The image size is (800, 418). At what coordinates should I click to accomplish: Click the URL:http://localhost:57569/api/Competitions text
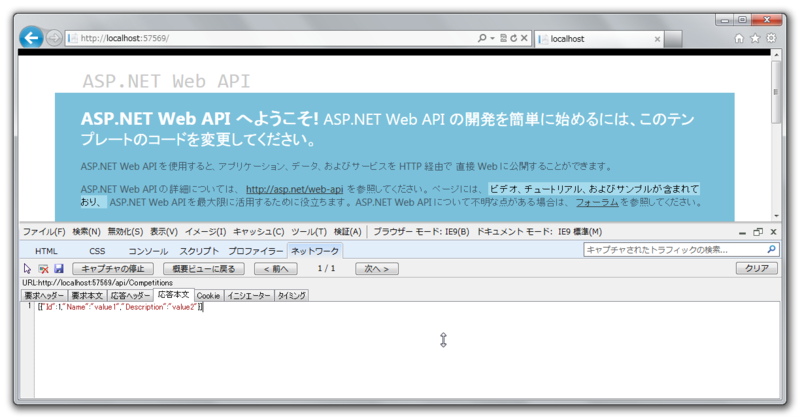coord(97,283)
